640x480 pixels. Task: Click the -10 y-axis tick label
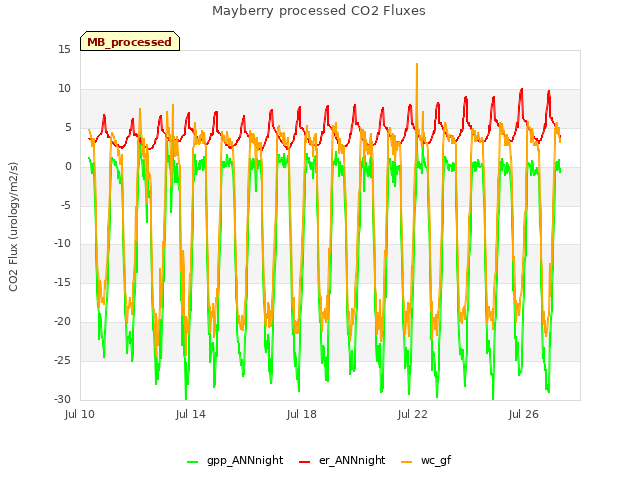coord(62,244)
